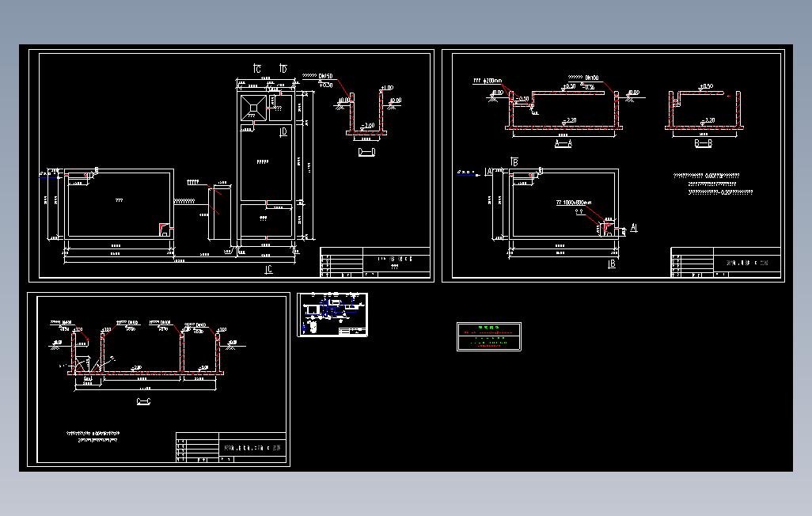Click the lower B cut marker below the plan

612,264
